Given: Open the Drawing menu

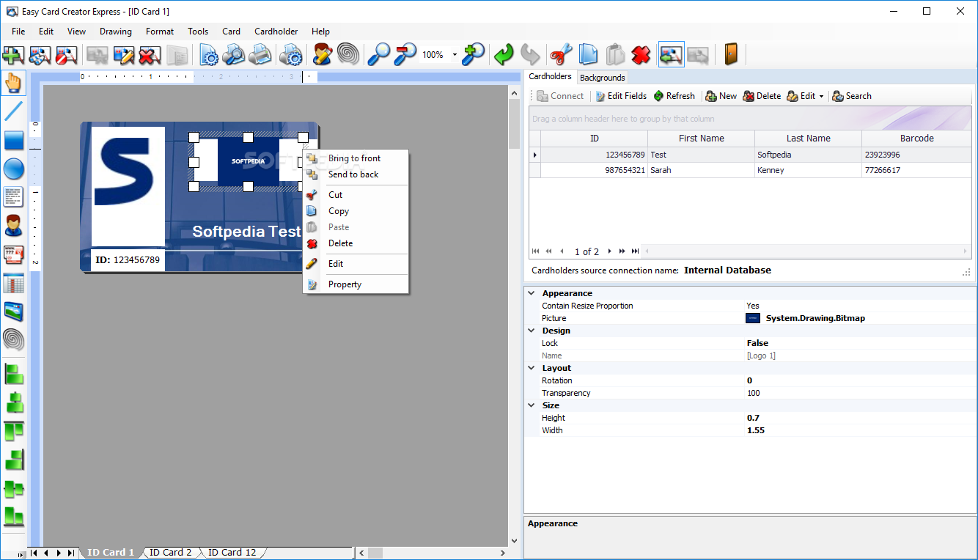Looking at the screenshot, I should (116, 32).
